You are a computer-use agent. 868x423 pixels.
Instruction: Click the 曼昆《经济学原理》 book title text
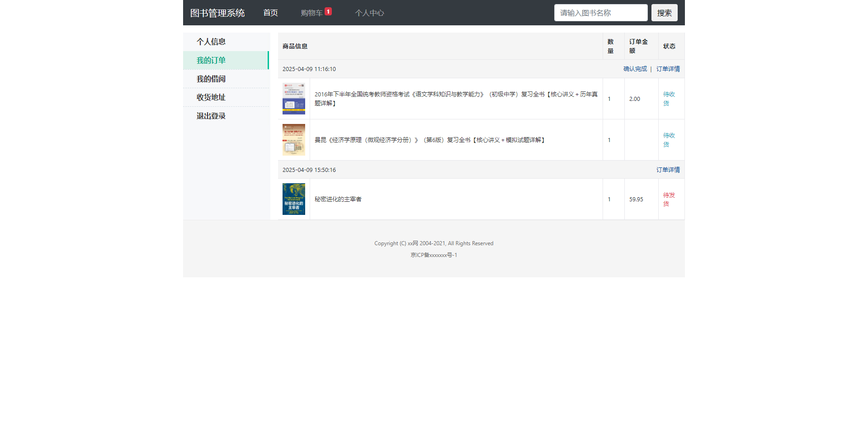coord(430,140)
